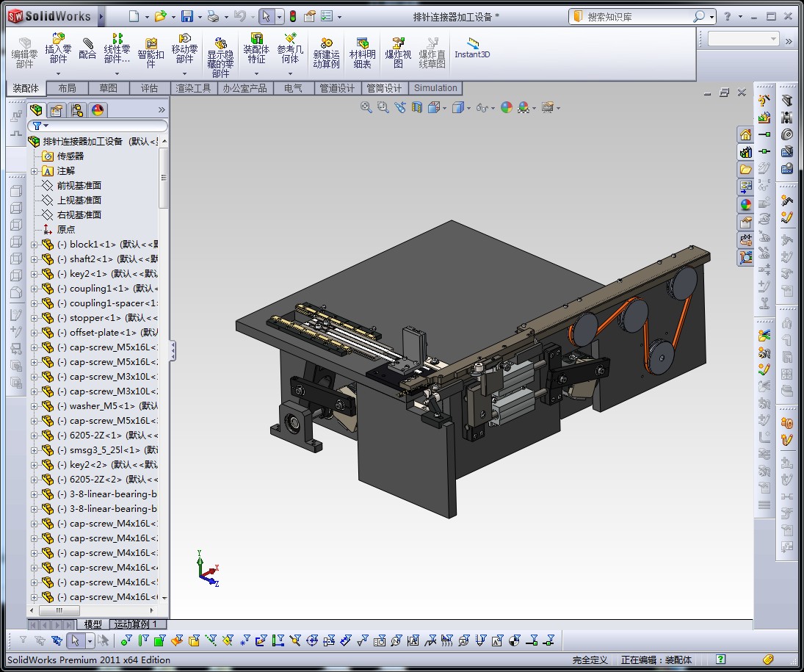Collapse the FeatureManager panel using its side handle
This screenshot has height=672, width=804.
coord(173,350)
